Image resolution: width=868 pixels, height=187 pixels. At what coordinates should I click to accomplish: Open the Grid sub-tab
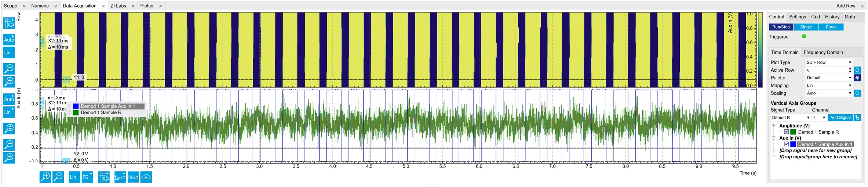(816, 17)
